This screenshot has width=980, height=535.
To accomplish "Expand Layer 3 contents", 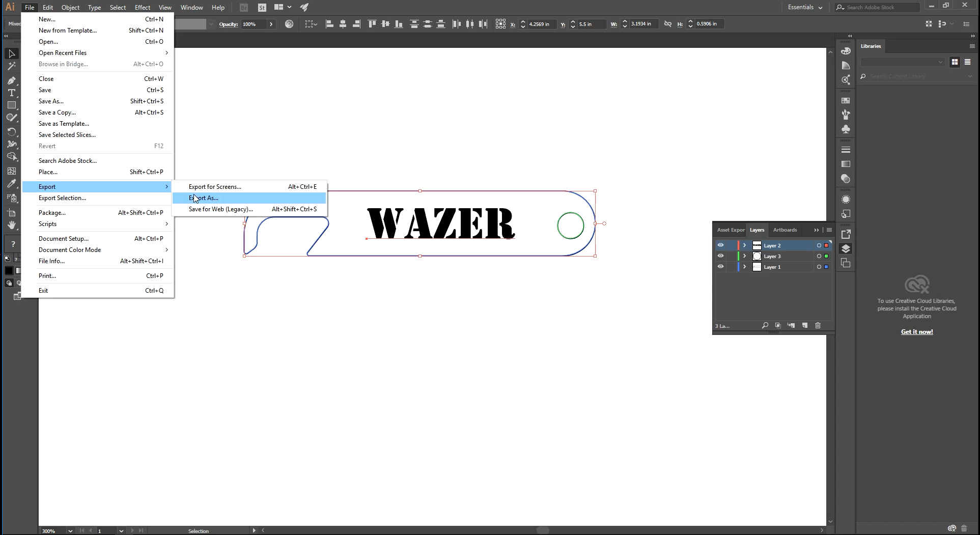I will pyautogui.click(x=744, y=256).
